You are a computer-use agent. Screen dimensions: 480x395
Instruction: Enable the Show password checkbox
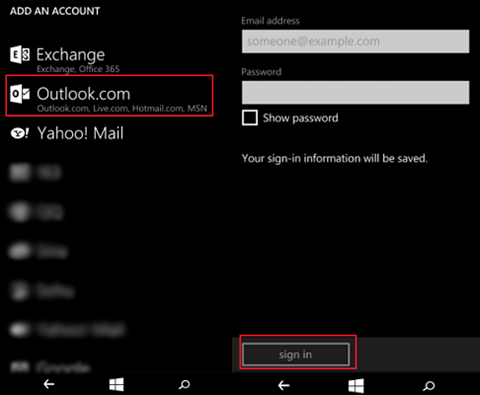coord(250,118)
